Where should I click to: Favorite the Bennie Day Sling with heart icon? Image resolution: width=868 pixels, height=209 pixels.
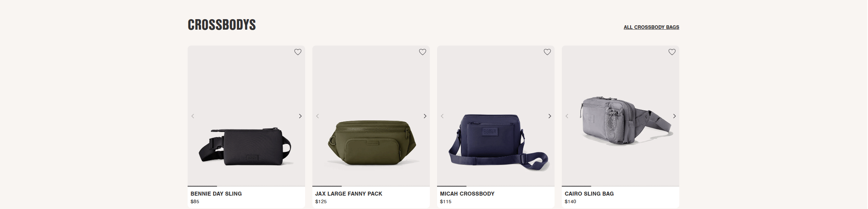pos(298,52)
